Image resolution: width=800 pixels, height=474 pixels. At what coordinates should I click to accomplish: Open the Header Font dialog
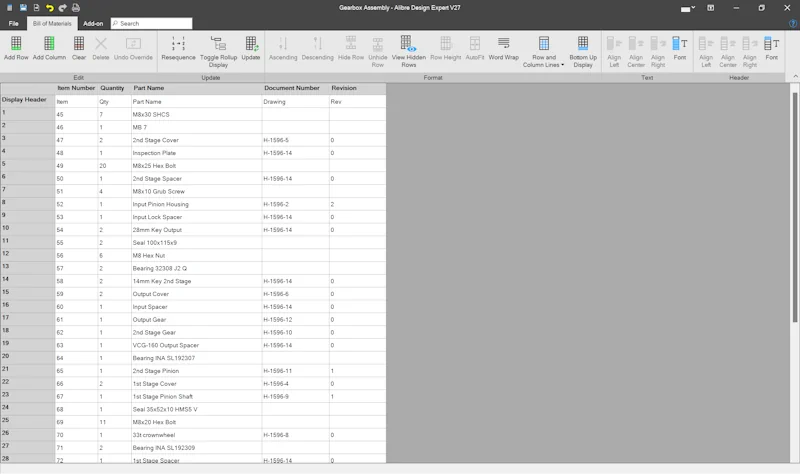[x=771, y=48]
